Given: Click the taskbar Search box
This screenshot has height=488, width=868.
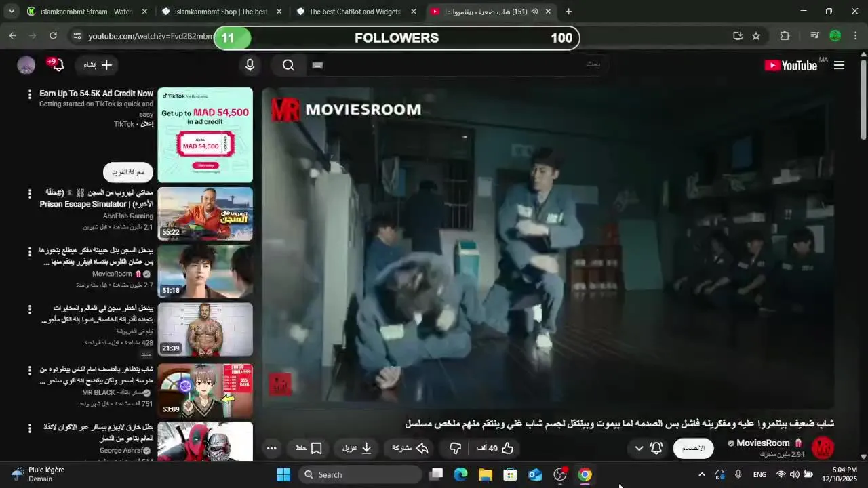Looking at the screenshot, I should (361, 474).
